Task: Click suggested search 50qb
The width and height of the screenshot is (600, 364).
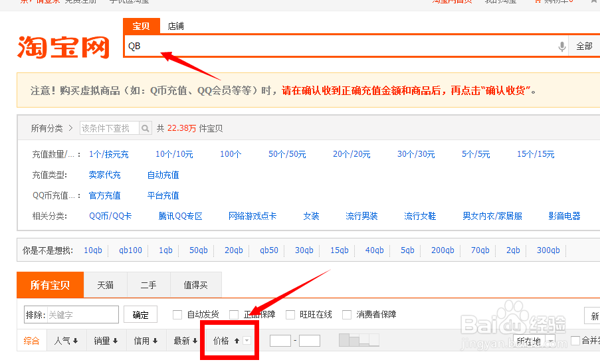Action: (x=199, y=250)
